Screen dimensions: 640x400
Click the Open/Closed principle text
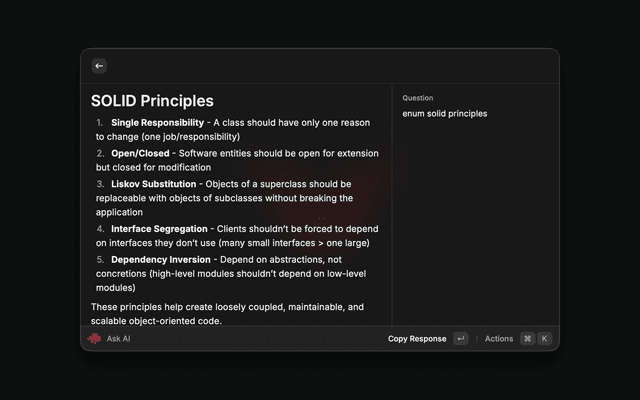click(140, 154)
